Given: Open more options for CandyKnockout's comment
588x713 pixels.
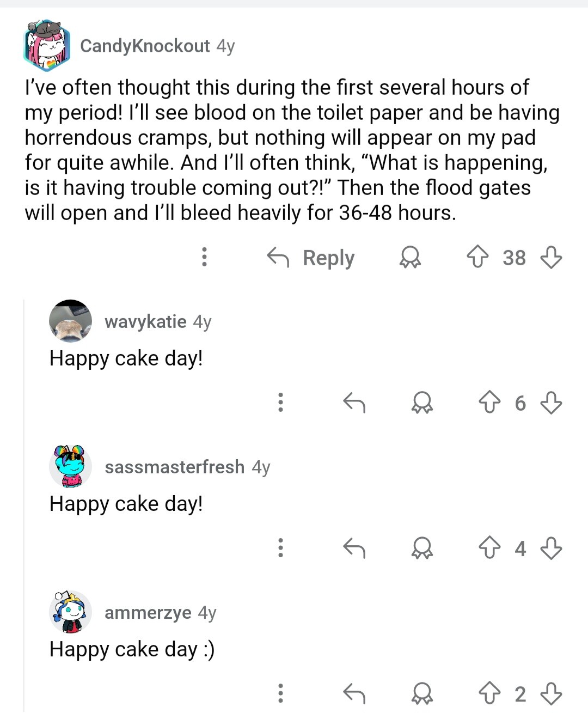Looking at the screenshot, I should coord(204,257).
